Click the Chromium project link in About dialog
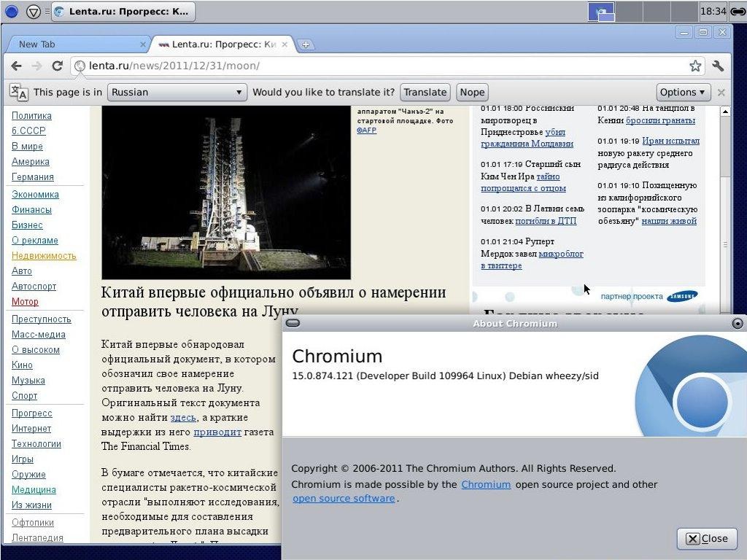The height and width of the screenshot is (560, 747). (x=486, y=484)
